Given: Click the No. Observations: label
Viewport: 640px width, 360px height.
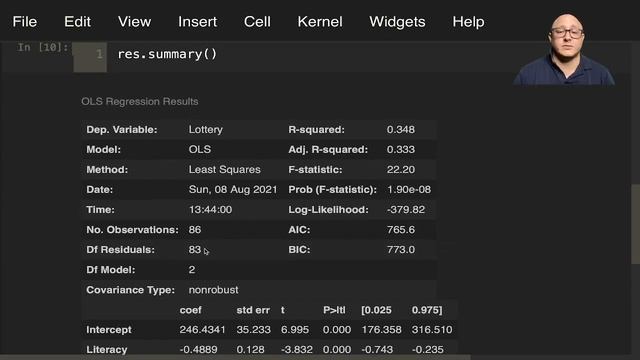Looking at the screenshot, I should (x=132, y=230).
